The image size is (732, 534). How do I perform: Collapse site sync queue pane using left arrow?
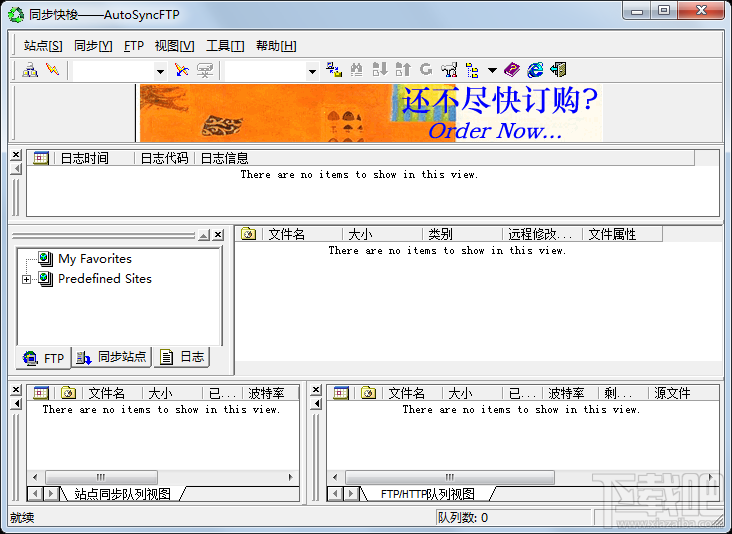[16, 403]
